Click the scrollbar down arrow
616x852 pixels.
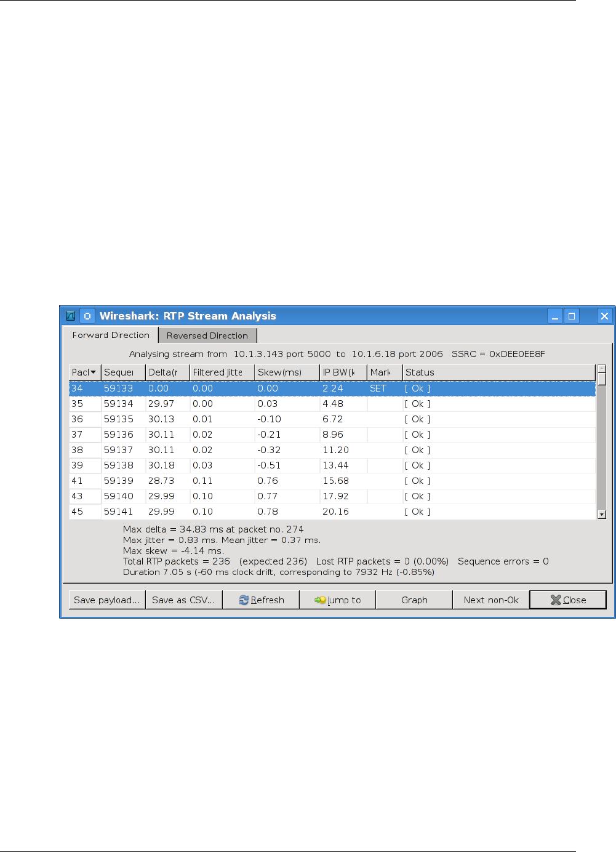pos(602,515)
